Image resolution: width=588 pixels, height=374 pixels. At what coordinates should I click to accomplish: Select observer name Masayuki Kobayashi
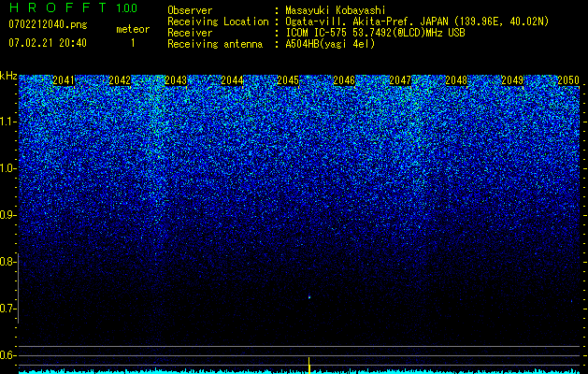coord(336,11)
